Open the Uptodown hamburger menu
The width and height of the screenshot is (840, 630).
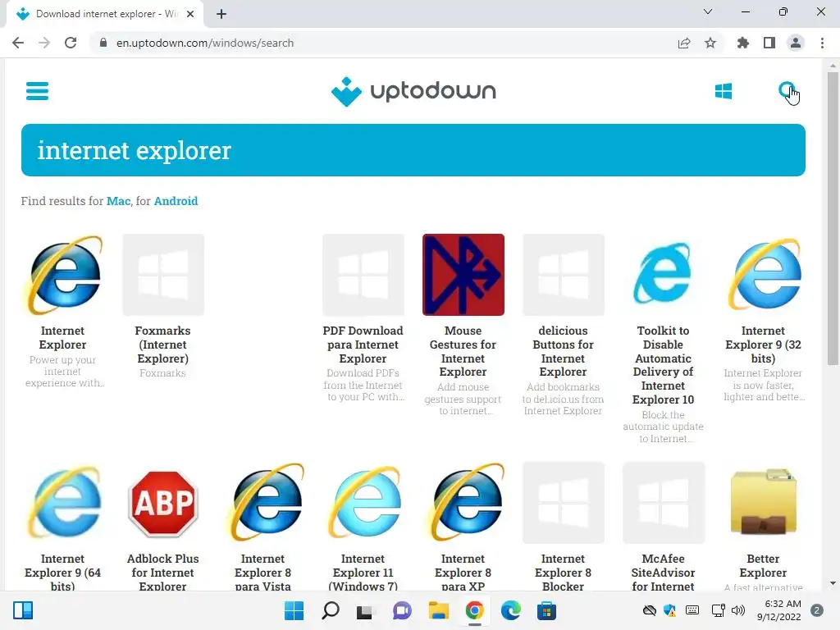(37, 91)
